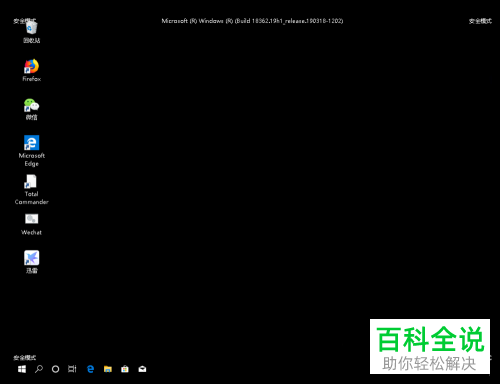Launch Firefox from the desktop shortcut
Image resolution: width=500 pixels, height=384 pixels.
click(x=32, y=70)
